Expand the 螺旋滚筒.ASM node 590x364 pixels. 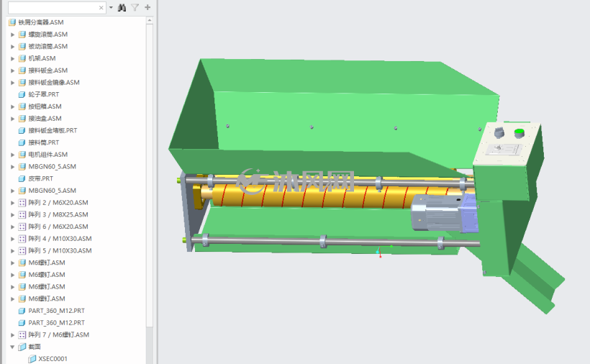tap(12, 35)
